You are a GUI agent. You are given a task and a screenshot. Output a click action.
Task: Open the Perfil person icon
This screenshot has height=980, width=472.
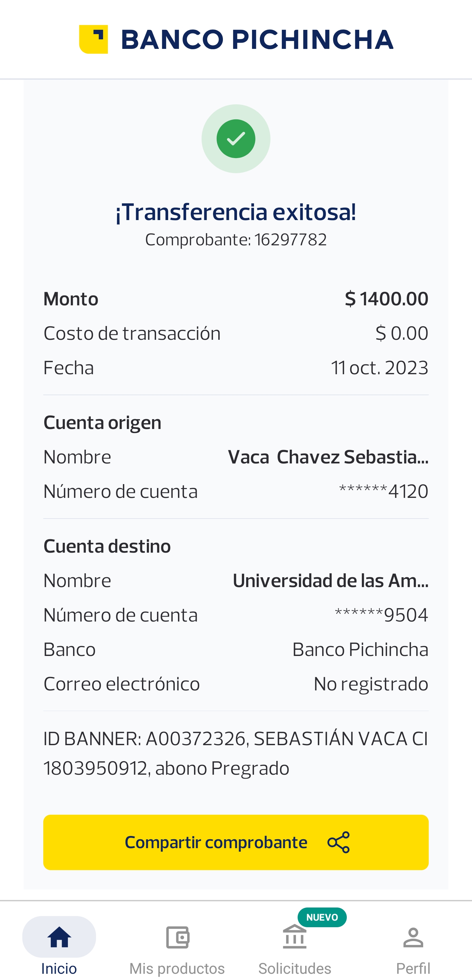click(413, 937)
